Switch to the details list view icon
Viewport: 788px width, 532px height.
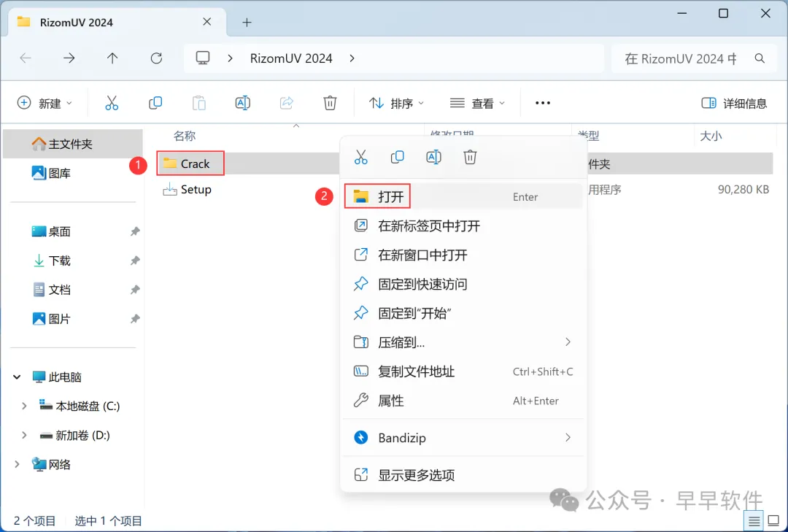(754, 521)
